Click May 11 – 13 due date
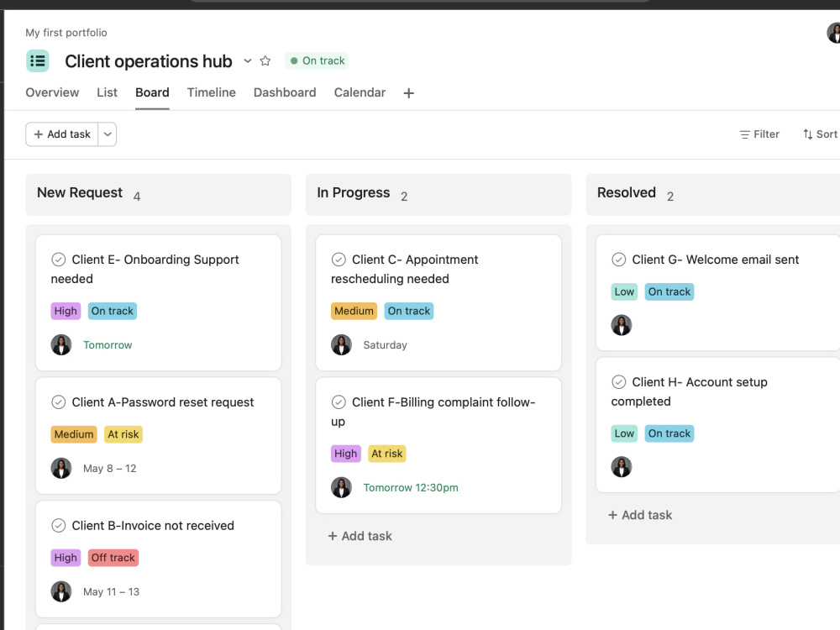 coord(111,592)
